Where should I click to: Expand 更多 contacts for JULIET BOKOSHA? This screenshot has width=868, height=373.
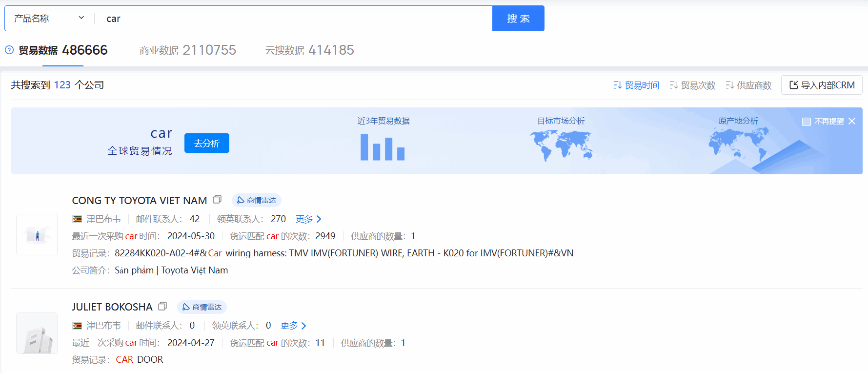[293, 326]
